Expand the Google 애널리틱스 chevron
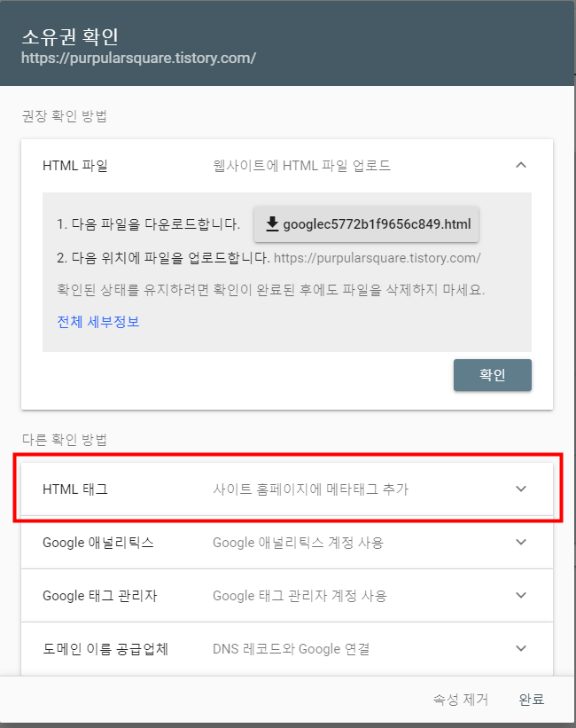This screenshot has height=728, width=576. pyautogui.click(x=521, y=542)
